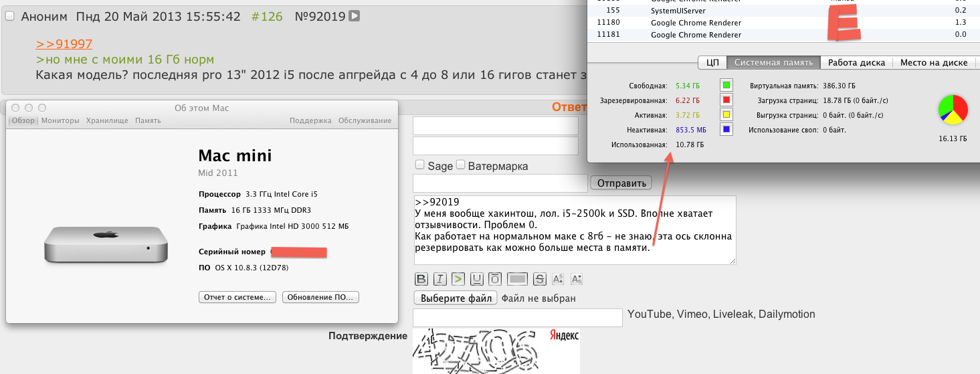Insert quote using the green > icon
Viewport: 980px width, 374px height.
tap(458, 279)
